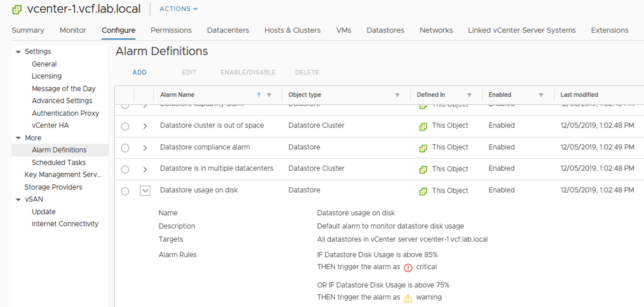
Task: Click 'Default alarm to monitor datastore disk usage' description
Action: point(391,226)
